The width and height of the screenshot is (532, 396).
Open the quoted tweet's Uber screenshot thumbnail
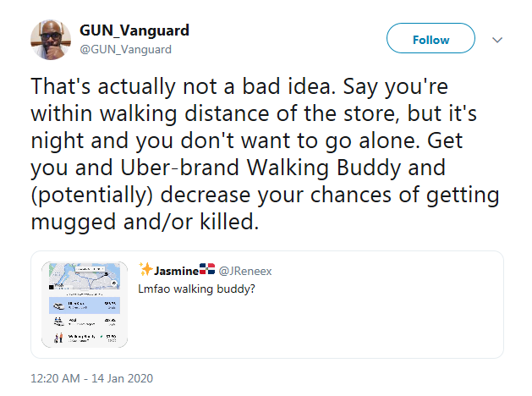tap(84, 303)
